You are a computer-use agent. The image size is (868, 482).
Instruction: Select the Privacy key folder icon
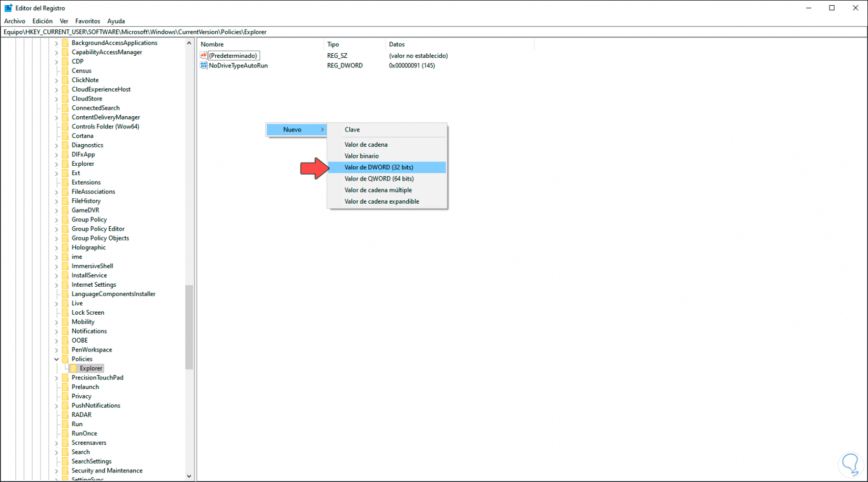point(65,396)
